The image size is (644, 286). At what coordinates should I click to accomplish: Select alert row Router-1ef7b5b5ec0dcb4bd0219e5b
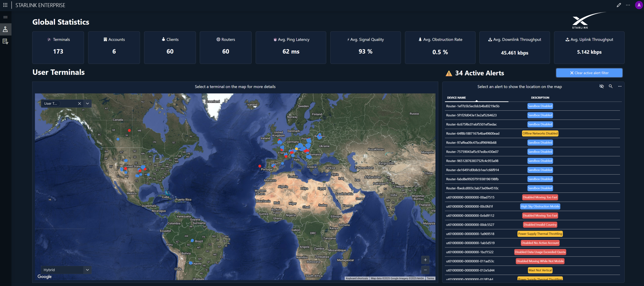[533, 106]
